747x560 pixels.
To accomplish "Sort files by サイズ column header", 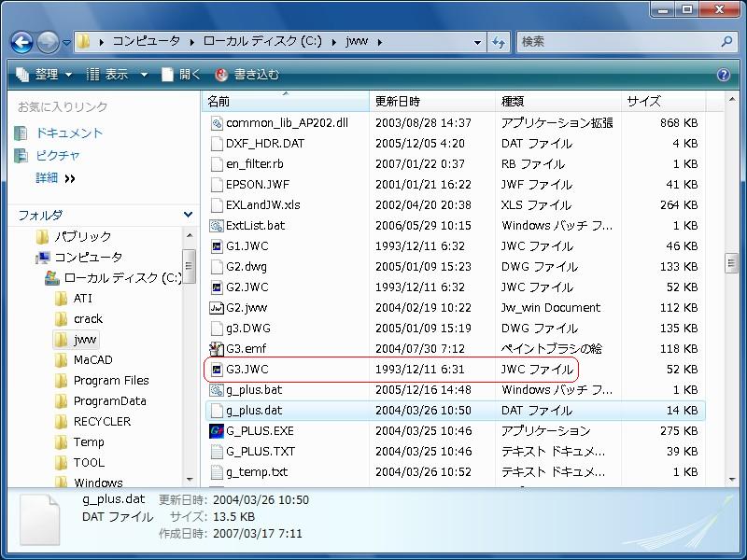I will coord(644,101).
